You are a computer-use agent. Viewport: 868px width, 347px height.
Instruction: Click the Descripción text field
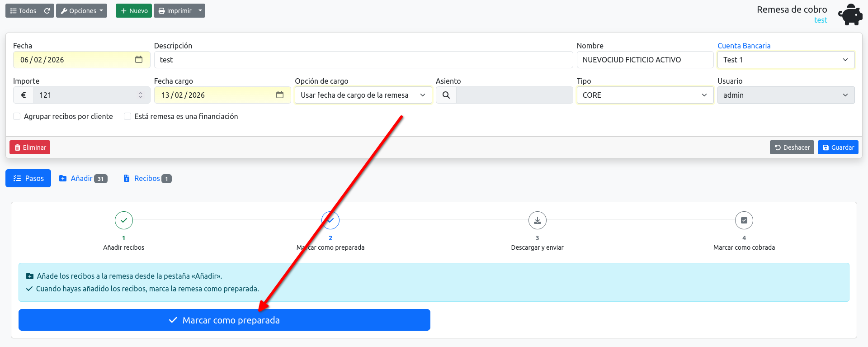pos(363,60)
